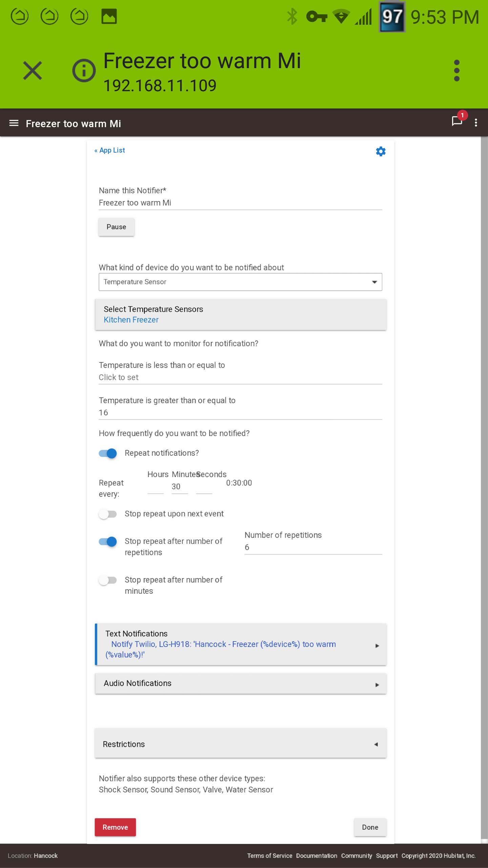The height and width of the screenshot is (868, 488).
Task: Edit the Number of repetitions field
Action: click(x=313, y=547)
